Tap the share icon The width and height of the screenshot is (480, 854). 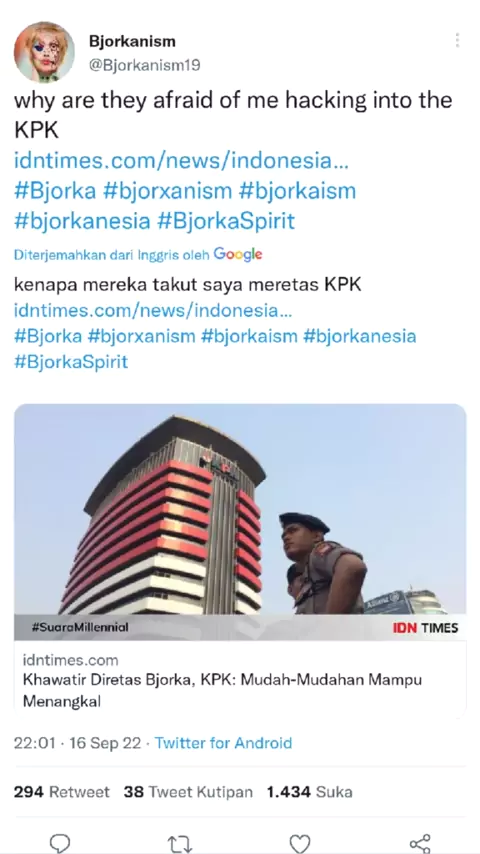pos(420,843)
